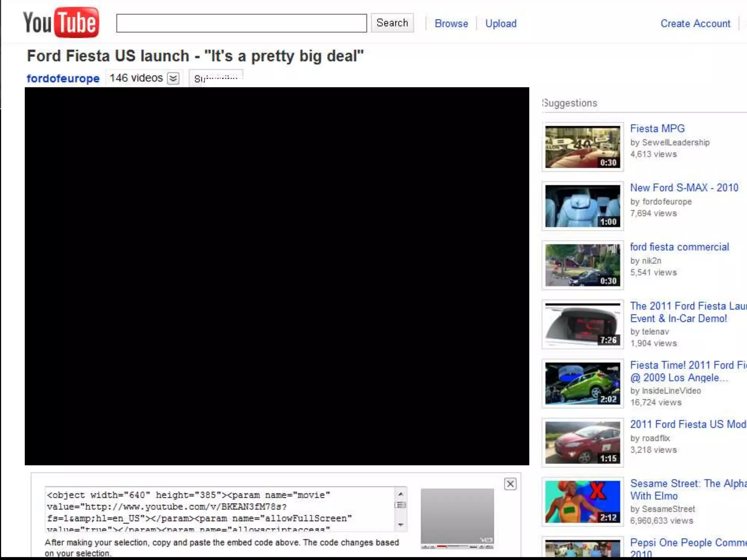
Task: Click the red Fiesta roadflix thumbnail
Action: [x=582, y=442]
